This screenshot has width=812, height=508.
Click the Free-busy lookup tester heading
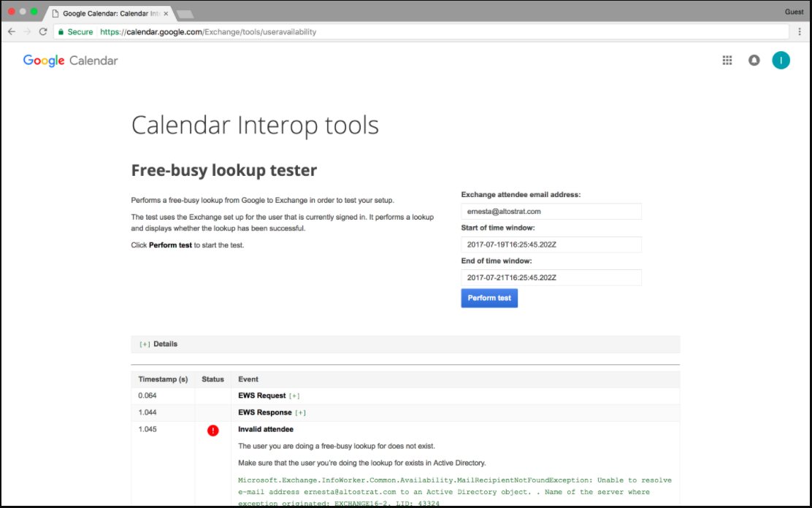coord(223,170)
